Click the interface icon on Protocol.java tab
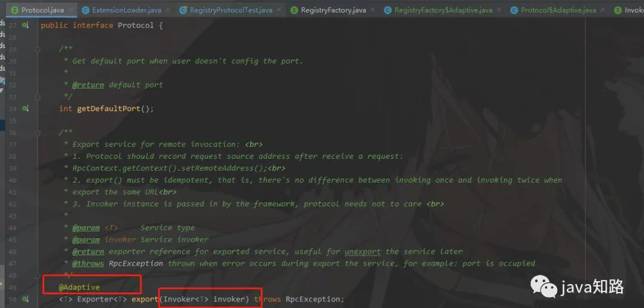The width and height of the screenshot is (644, 308). click(x=15, y=10)
